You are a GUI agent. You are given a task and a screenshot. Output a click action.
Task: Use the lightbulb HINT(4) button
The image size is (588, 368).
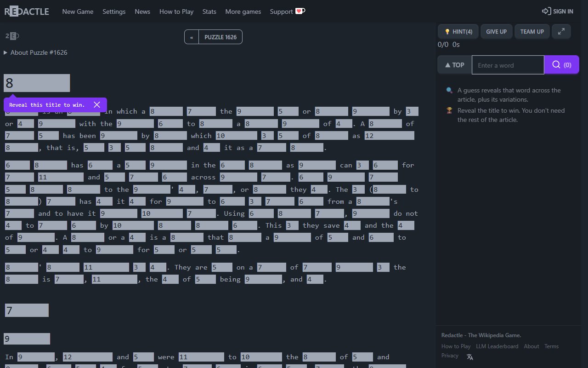(458, 31)
